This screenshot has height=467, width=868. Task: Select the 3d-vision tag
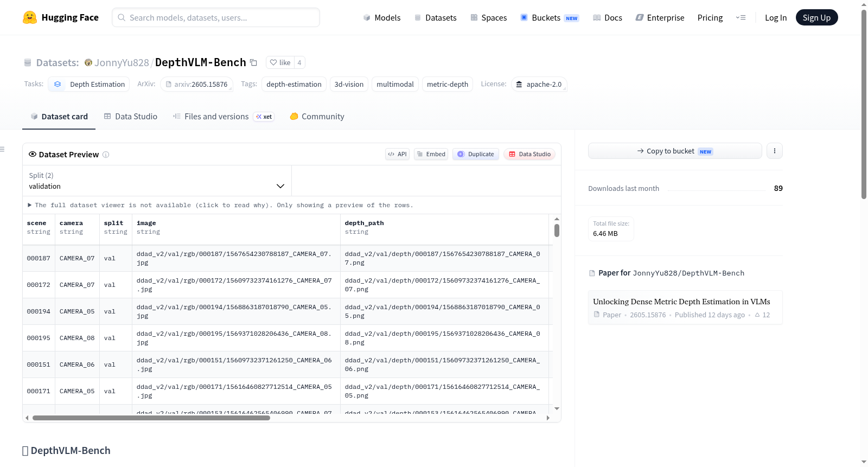pyautogui.click(x=349, y=84)
